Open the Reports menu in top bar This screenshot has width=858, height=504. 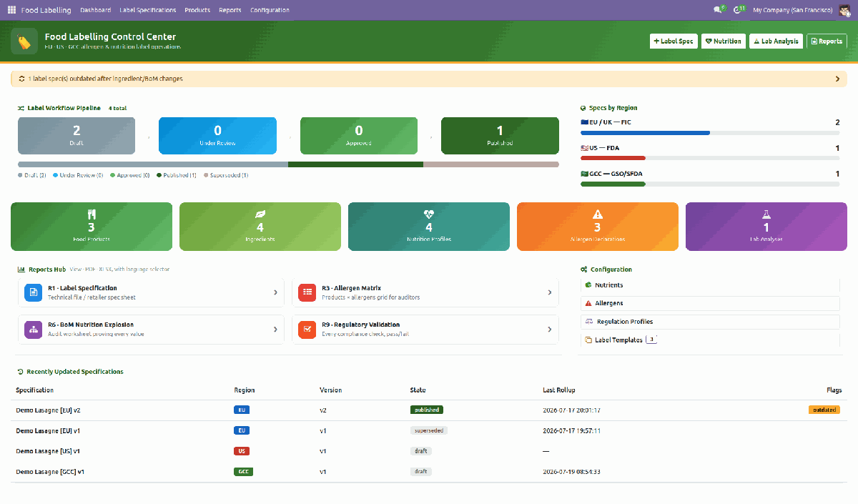pos(230,10)
